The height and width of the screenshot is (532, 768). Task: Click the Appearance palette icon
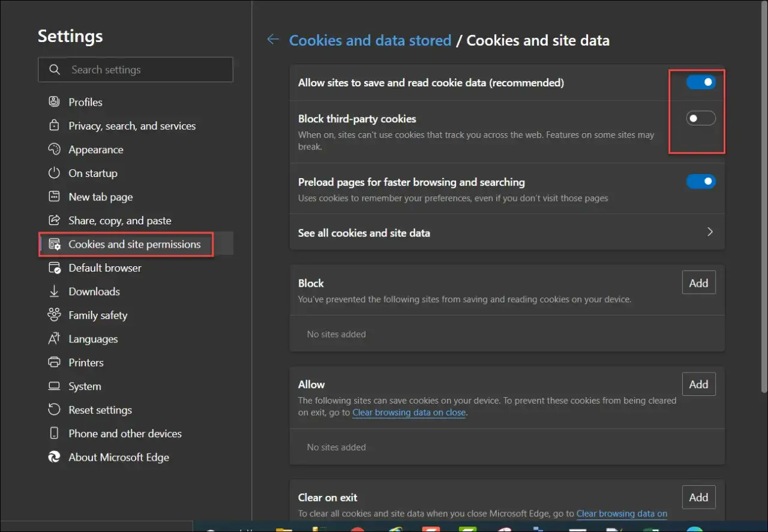click(x=54, y=149)
